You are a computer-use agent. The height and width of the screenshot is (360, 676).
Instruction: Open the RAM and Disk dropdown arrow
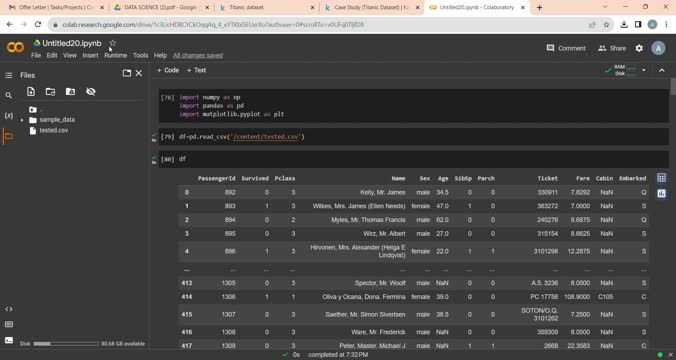(x=644, y=70)
